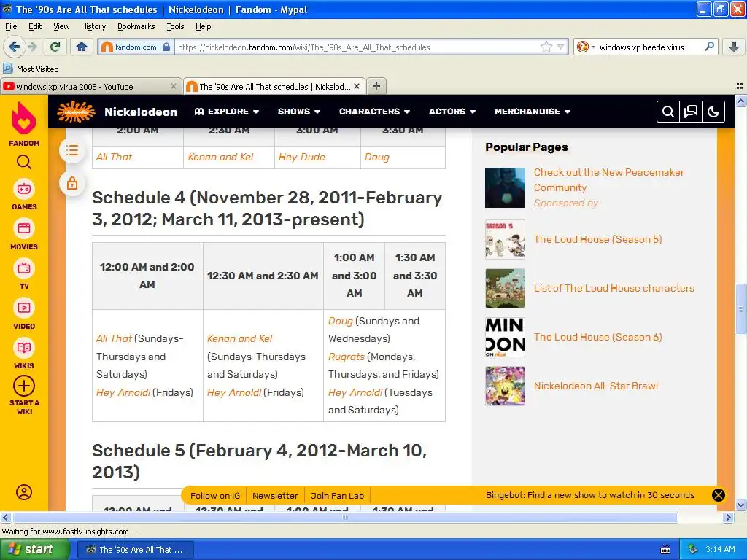Open a new browser tab
Image resolution: width=747 pixels, height=560 pixels.
pyautogui.click(x=376, y=86)
